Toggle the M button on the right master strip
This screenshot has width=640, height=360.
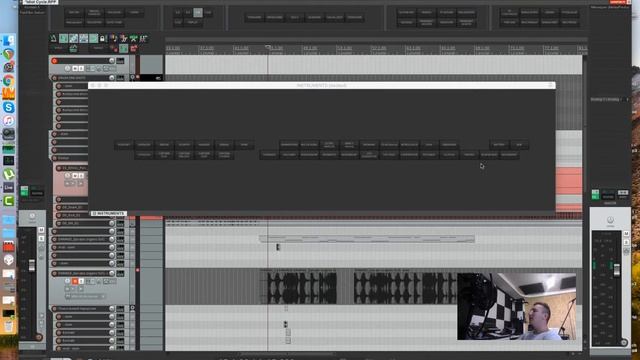pyautogui.click(x=626, y=233)
